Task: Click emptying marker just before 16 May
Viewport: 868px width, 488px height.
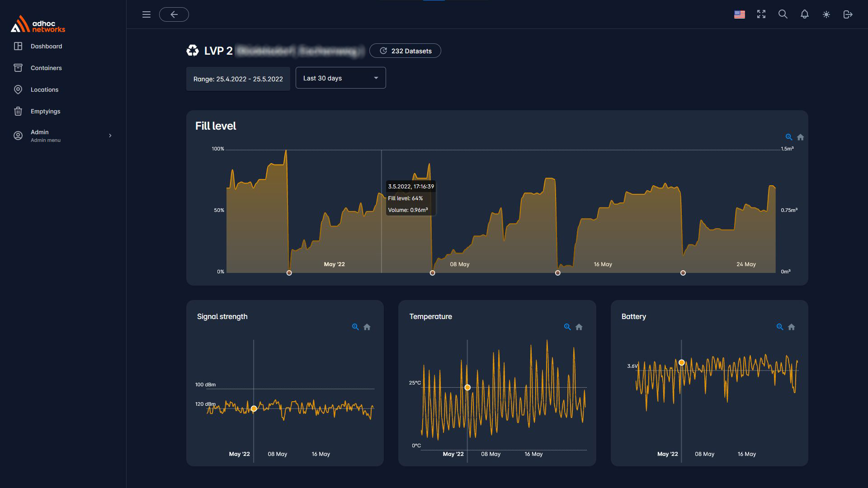Action: 558,273
